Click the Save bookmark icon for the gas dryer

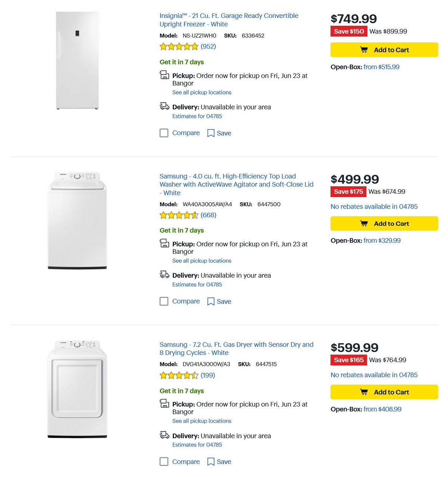click(x=211, y=462)
